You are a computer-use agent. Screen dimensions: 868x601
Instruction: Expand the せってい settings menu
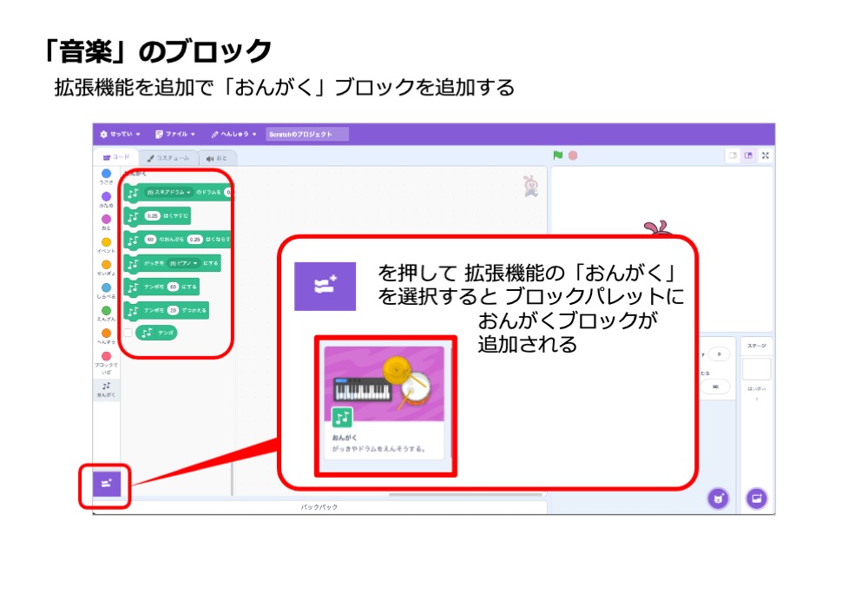pyautogui.click(x=120, y=135)
